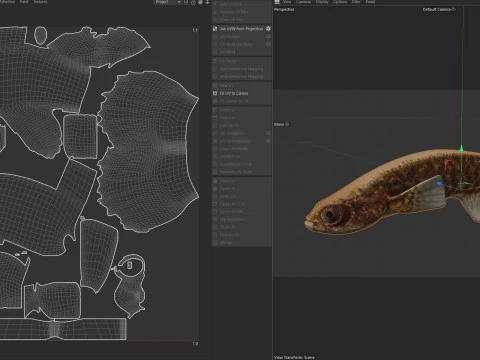The image size is (480, 360).
Task: Open the viewport View menu
Action: [287, 2]
